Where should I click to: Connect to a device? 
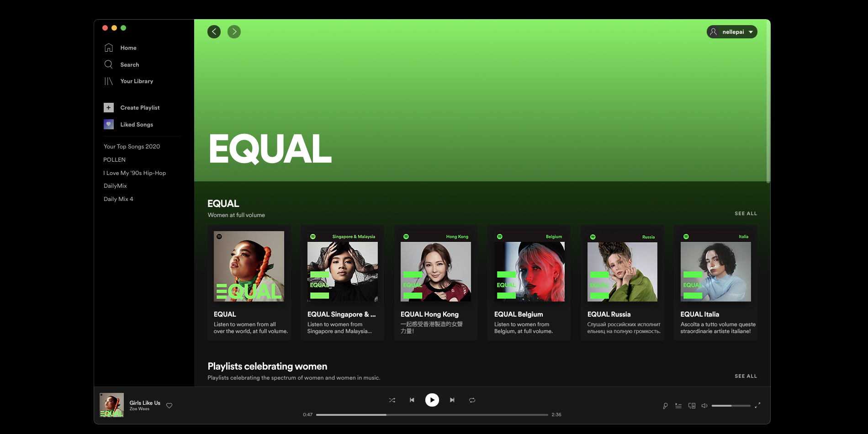(692, 405)
